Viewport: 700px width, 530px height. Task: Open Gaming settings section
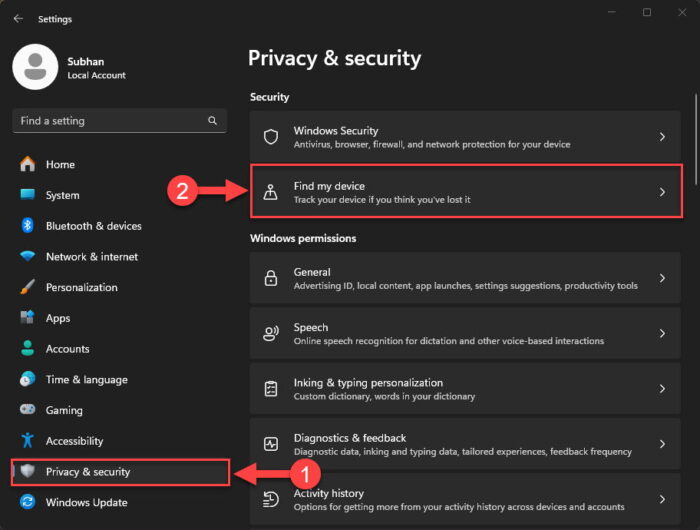click(64, 410)
